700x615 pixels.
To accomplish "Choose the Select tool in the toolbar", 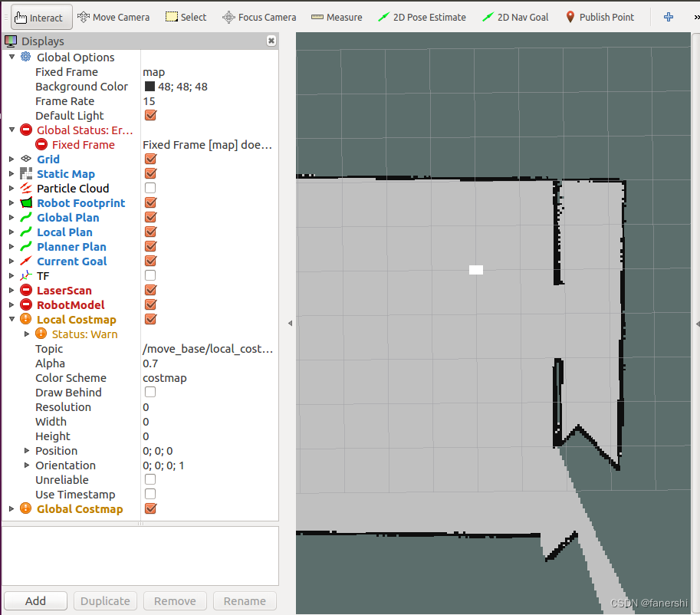I will pyautogui.click(x=186, y=16).
